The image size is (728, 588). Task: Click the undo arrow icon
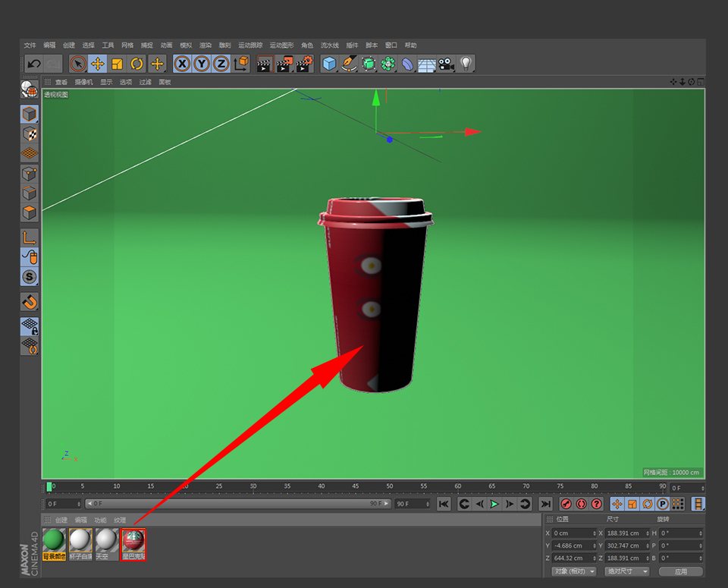[33, 64]
